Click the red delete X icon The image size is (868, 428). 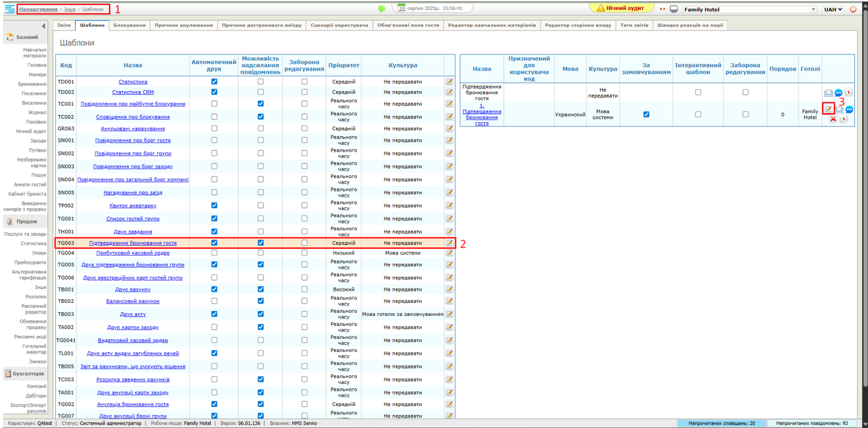click(x=833, y=119)
